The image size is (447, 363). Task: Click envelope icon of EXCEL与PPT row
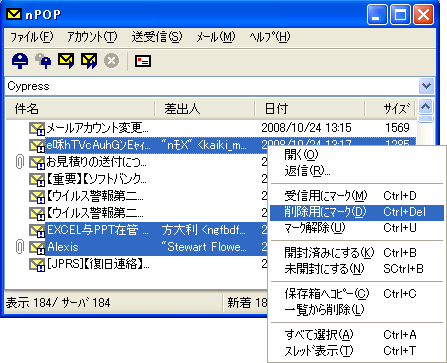[x=37, y=230]
